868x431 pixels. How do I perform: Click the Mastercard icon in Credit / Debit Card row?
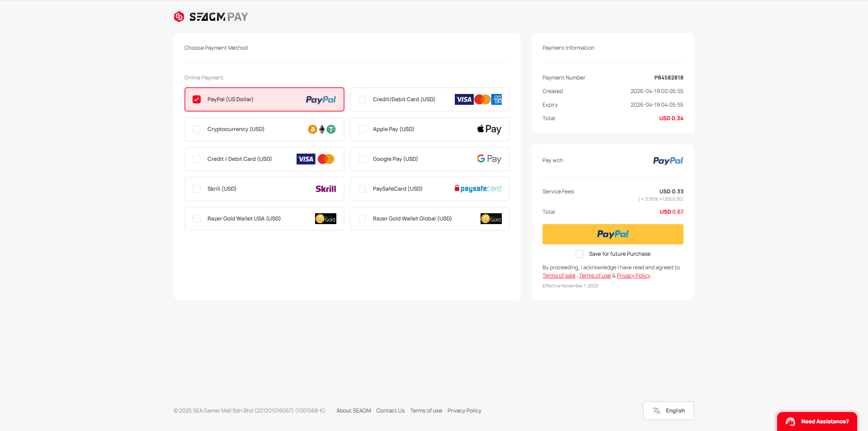[x=326, y=159]
